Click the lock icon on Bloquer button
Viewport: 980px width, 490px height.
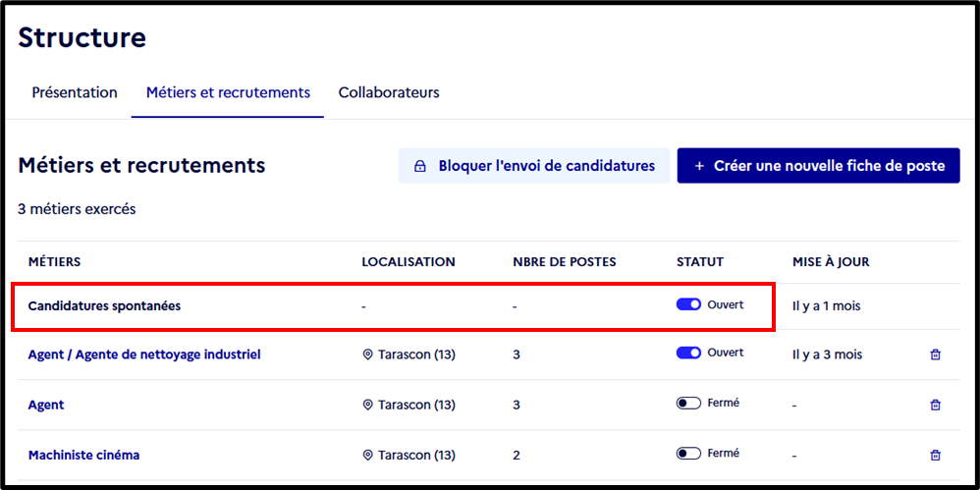420,166
